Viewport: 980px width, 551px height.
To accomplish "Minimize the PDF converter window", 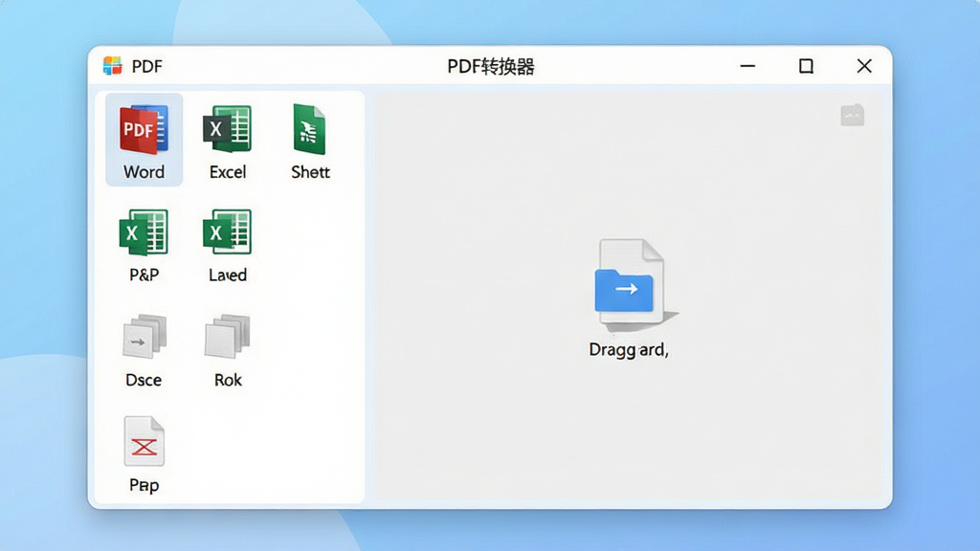I will [747, 66].
